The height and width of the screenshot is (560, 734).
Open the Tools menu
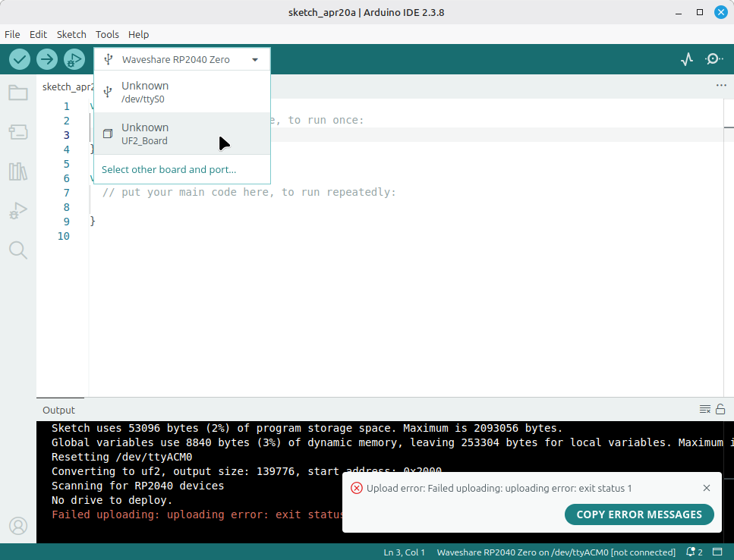pos(107,35)
